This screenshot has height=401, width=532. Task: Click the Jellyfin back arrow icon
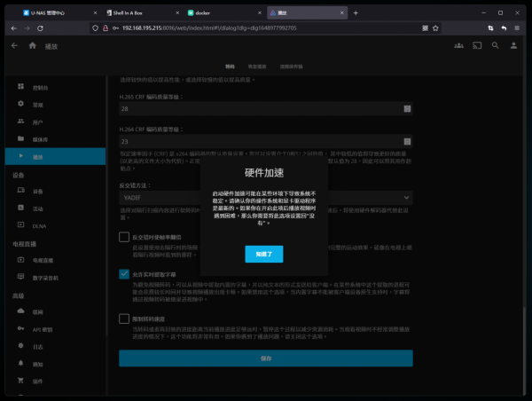pos(14,45)
